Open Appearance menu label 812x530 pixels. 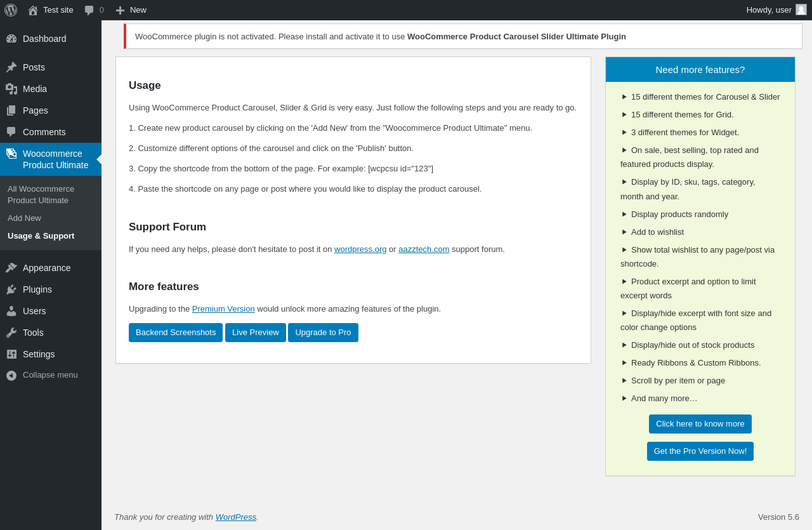[x=47, y=268]
